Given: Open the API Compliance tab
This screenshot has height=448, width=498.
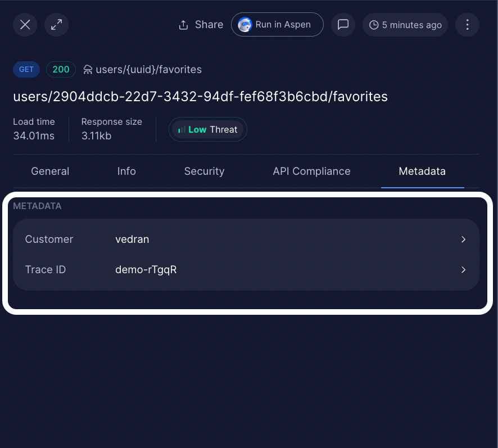Looking at the screenshot, I should [x=311, y=171].
